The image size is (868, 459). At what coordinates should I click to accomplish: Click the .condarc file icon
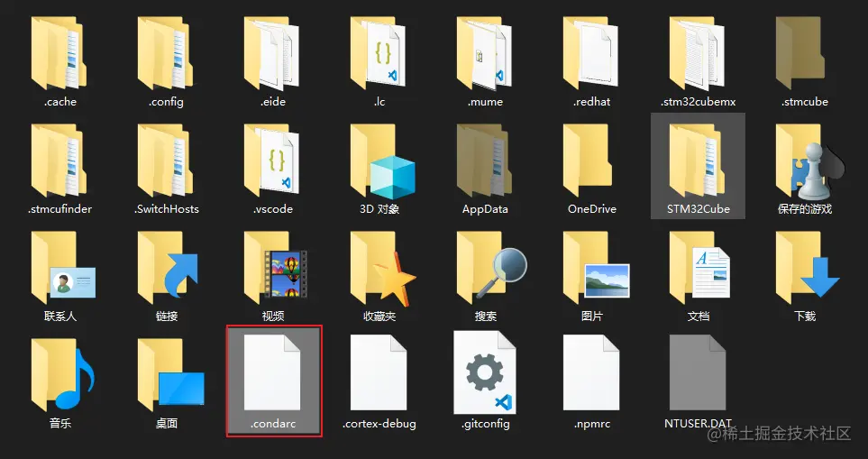[x=272, y=372]
